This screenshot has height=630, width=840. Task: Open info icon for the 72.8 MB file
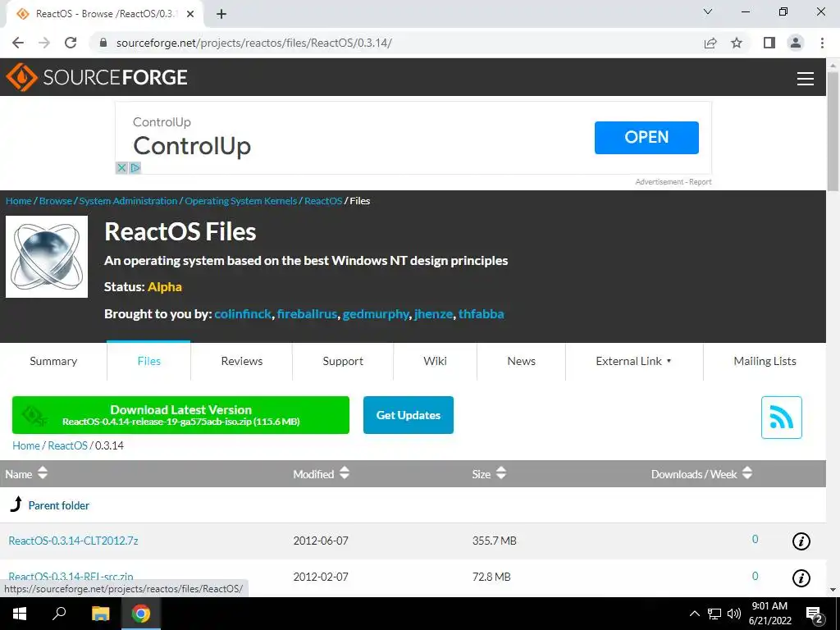(x=801, y=577)
